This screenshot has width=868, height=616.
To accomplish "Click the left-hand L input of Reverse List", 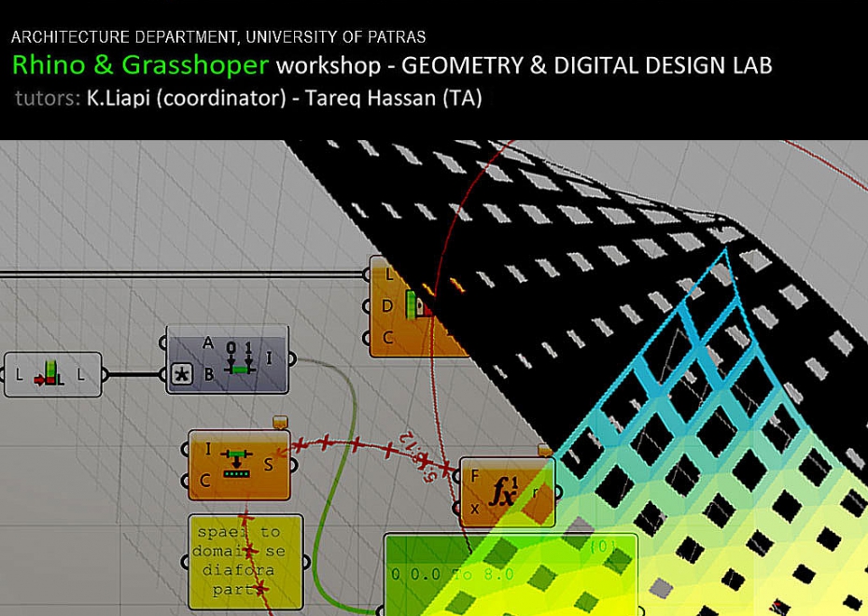I will [20, 374].
